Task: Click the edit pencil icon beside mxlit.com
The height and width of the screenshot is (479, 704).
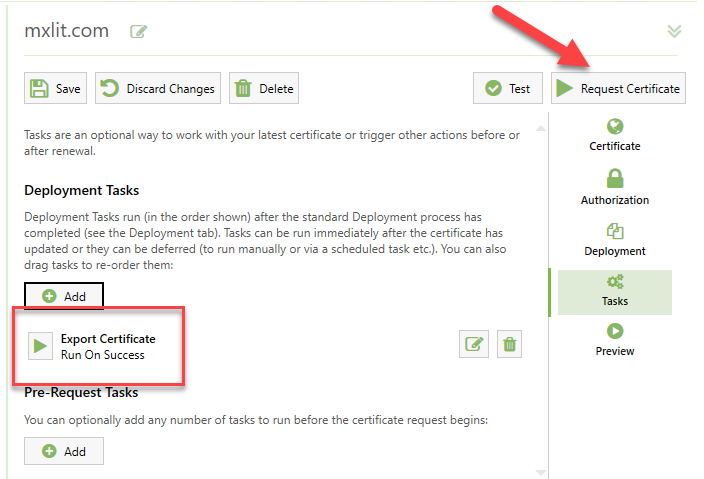Action: tap(139, 31)
